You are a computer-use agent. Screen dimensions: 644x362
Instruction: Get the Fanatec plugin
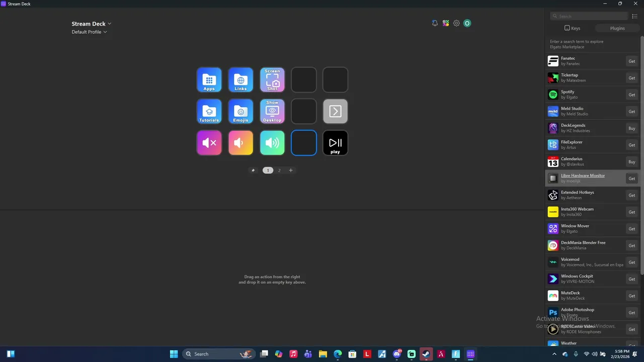(632, 61)
